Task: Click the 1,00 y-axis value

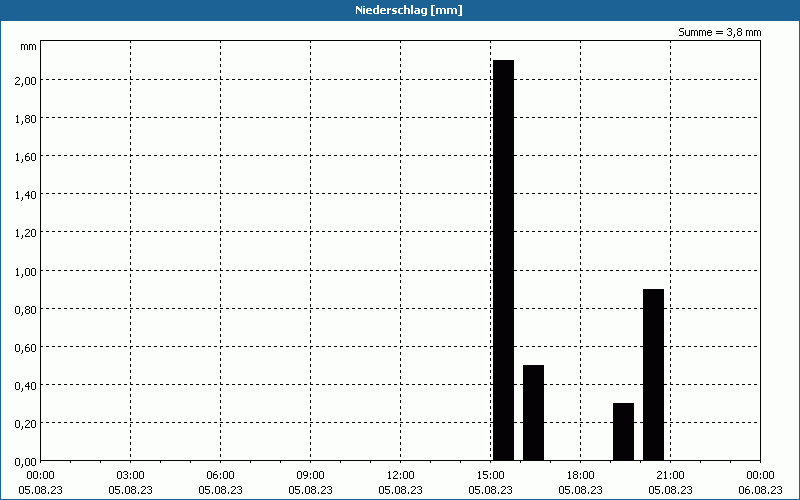Action: click(x=26, y=271)
